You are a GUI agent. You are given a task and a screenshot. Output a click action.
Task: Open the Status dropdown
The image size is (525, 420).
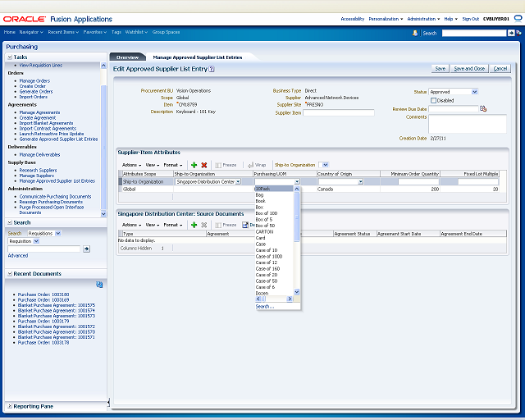474,92
